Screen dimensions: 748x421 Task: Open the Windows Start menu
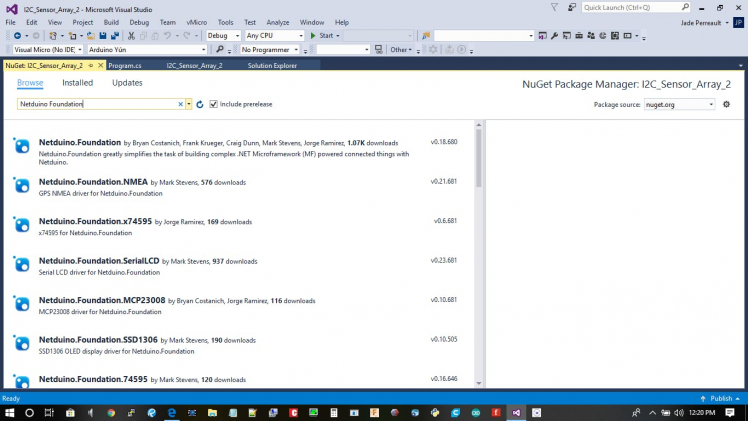tap(9, 412)
